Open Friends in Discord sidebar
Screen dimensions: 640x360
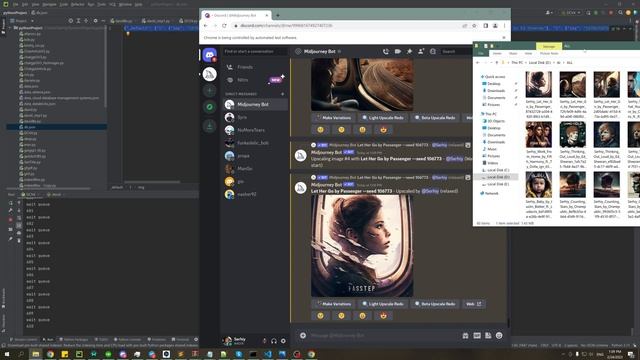point(255,67)
